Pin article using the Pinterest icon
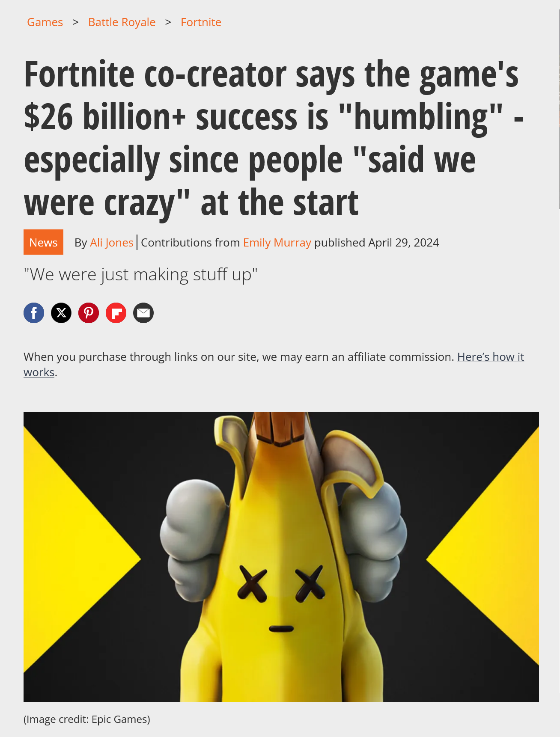This screenshot has width=560, height=737. [89, 313]
